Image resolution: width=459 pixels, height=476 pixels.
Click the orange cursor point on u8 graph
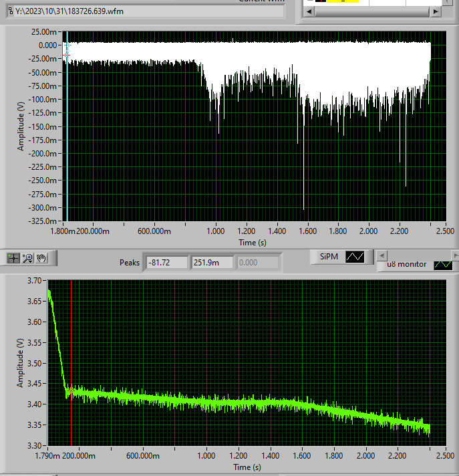pos(71,390)
